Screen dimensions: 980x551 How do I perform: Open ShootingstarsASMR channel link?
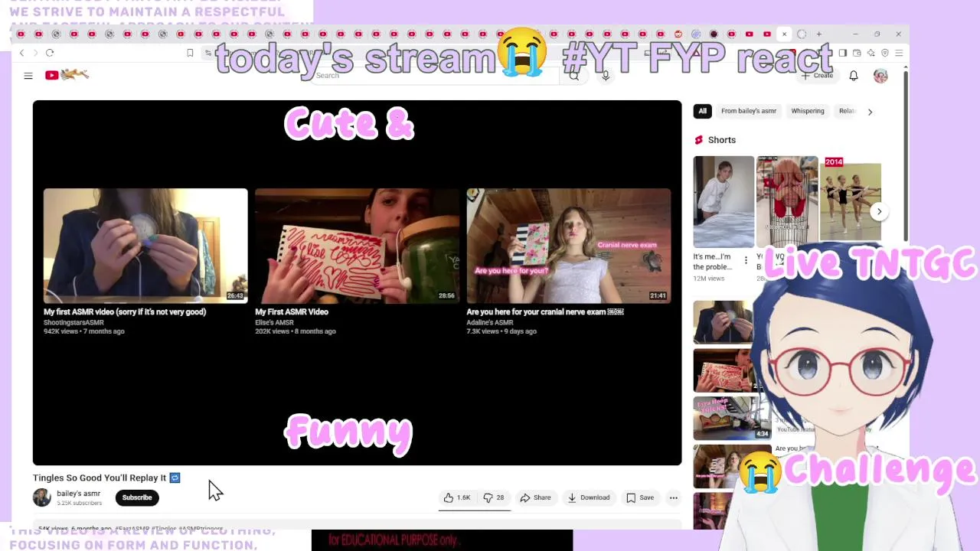tap(73, 322)
